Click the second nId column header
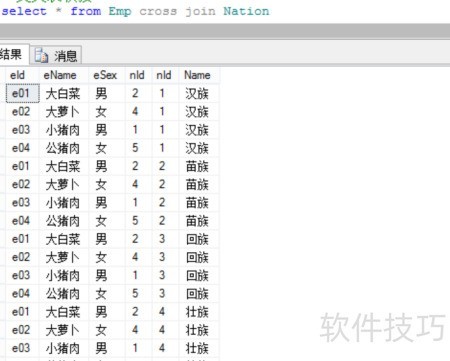 pos(165,75)
